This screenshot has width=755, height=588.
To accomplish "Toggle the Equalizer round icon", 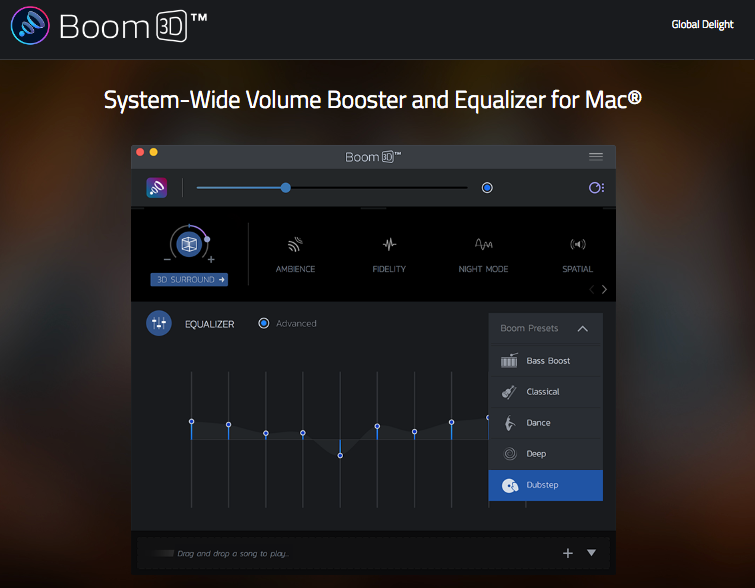I will [x=159, y=323].
